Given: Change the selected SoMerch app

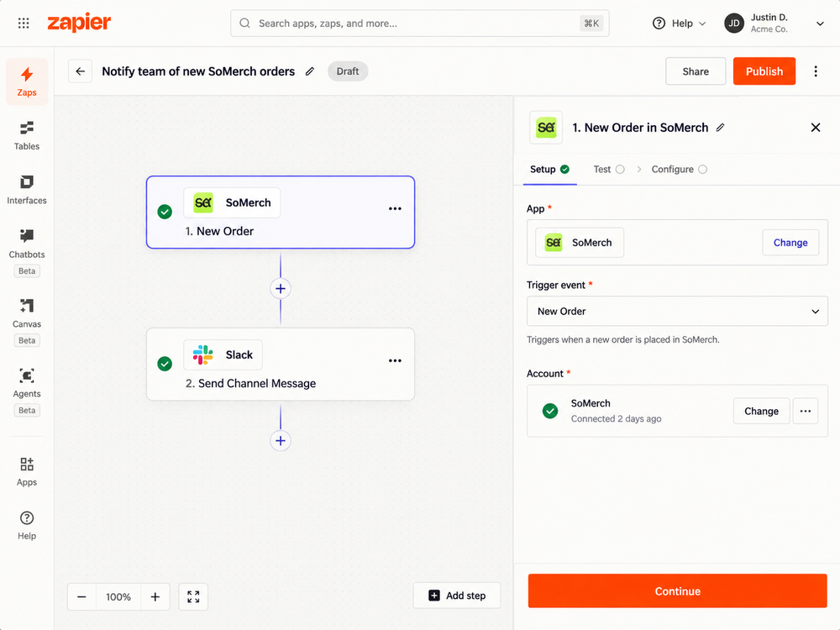Looking at the screenshot, I should click(x=790, y=243).
